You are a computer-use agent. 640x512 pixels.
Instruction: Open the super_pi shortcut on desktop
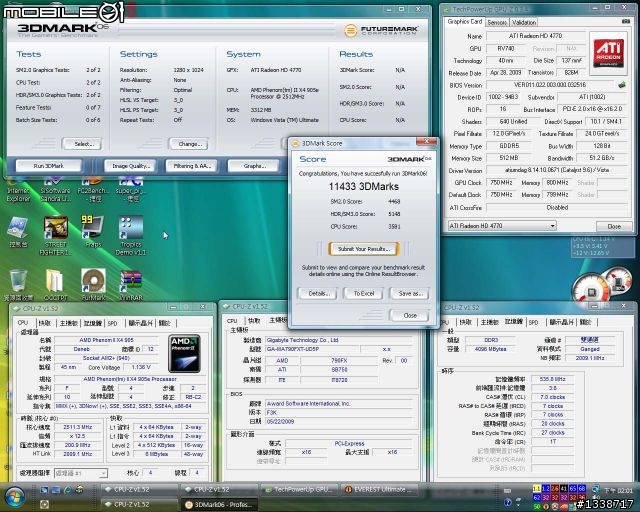(131, 191)
